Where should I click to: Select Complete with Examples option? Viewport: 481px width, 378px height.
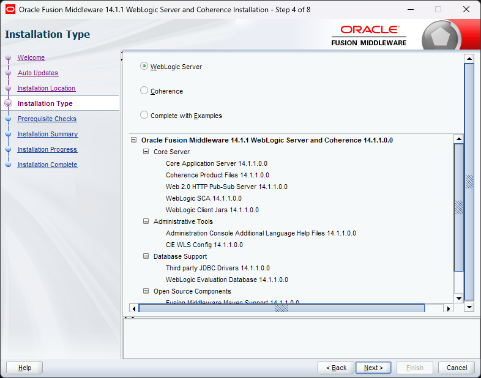point(144,115)
